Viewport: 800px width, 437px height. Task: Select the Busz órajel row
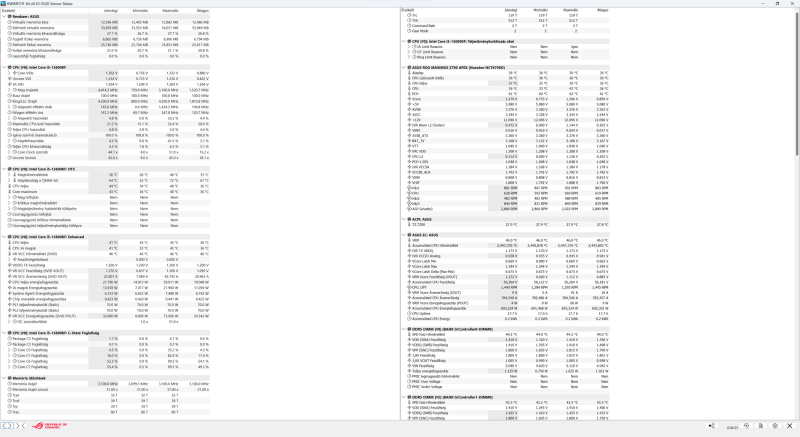[106, 95]
